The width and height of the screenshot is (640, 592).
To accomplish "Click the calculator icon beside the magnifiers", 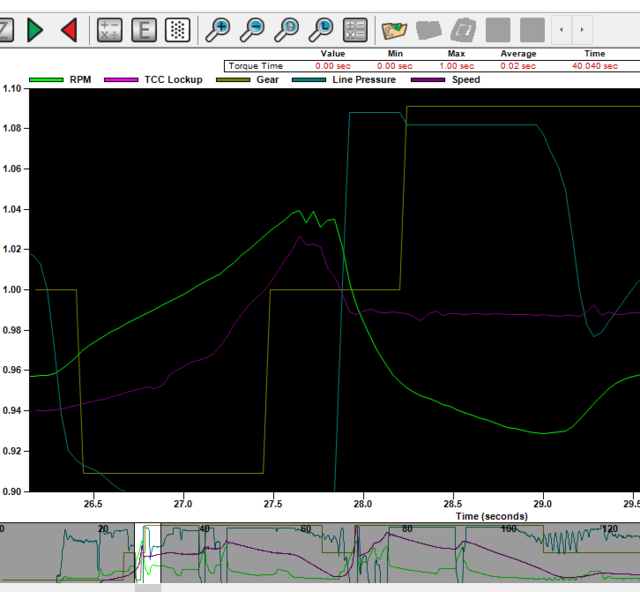I will click(x=355, y=30).
